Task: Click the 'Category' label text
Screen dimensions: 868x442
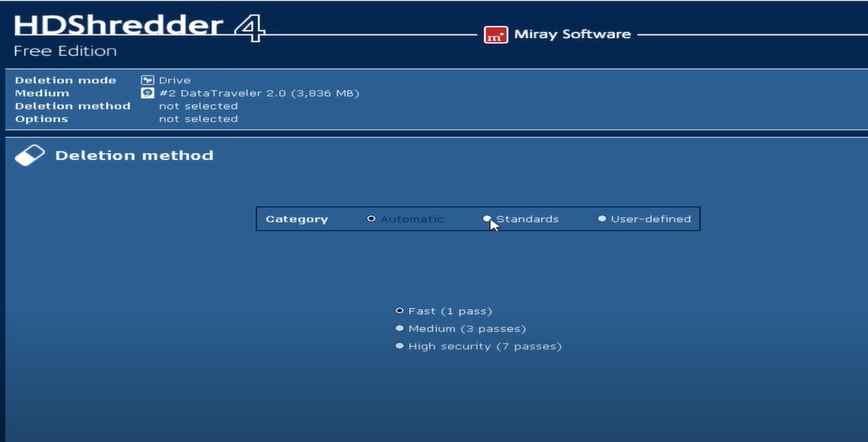Action: 297,219
